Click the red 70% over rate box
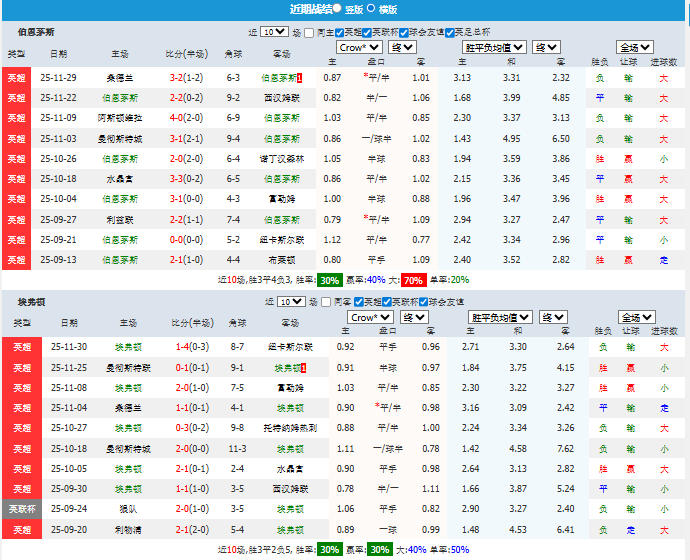 413,280
